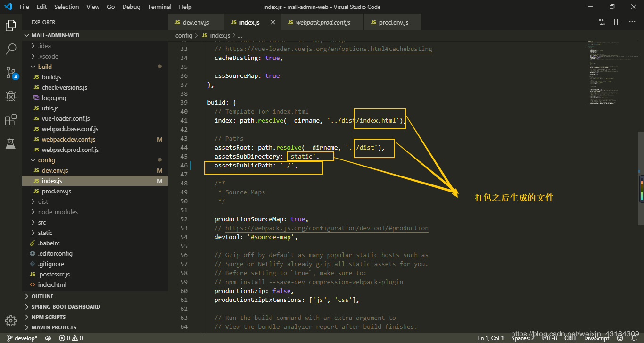Collapse the config folder

pyautogui.click(x=95, y=160)
